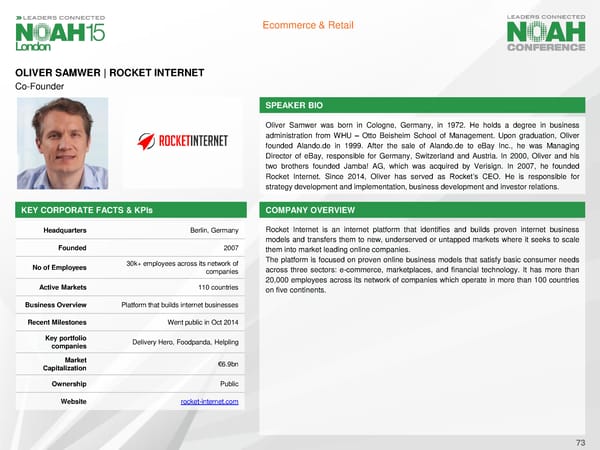The width and height of the screenshot is (600, 450).
Task: Click the Recent Milestones row label
Action: pos(57,323)
